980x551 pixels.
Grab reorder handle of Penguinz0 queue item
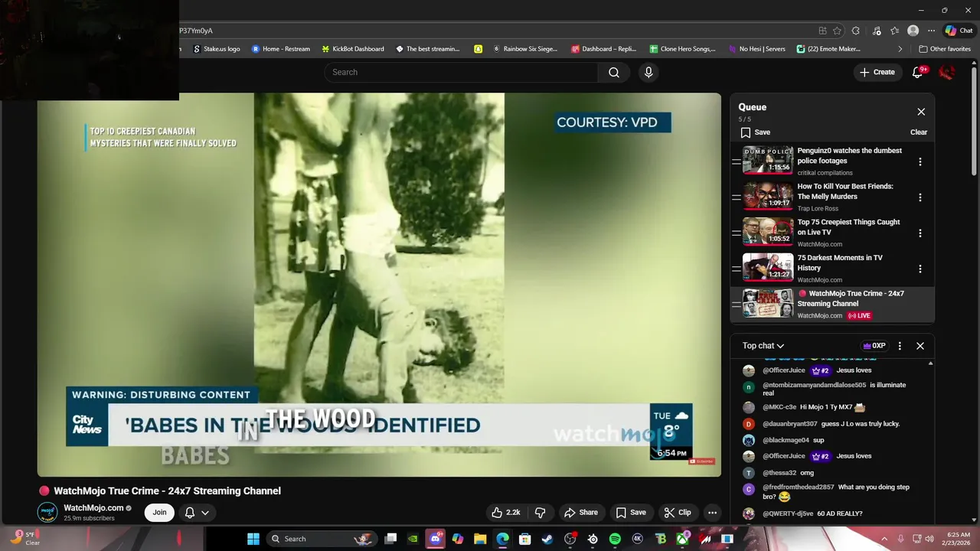[x=736, y=161]
